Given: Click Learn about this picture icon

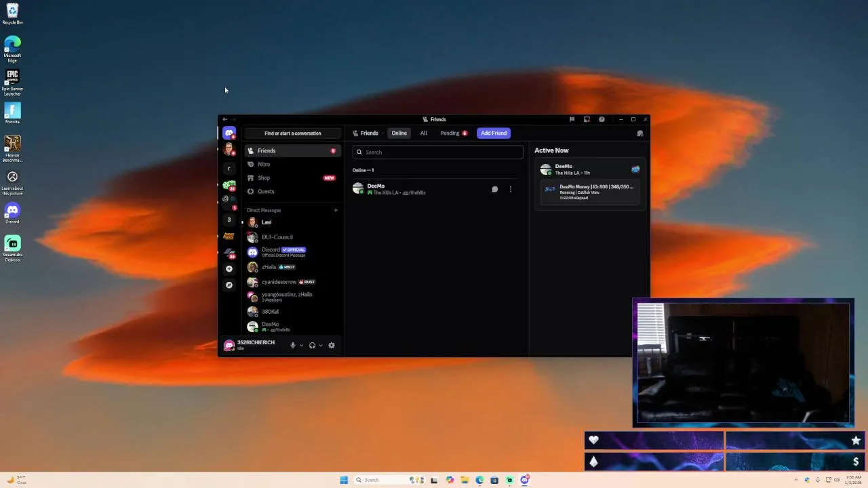Looking at the screenshot, I should (12, 182).
